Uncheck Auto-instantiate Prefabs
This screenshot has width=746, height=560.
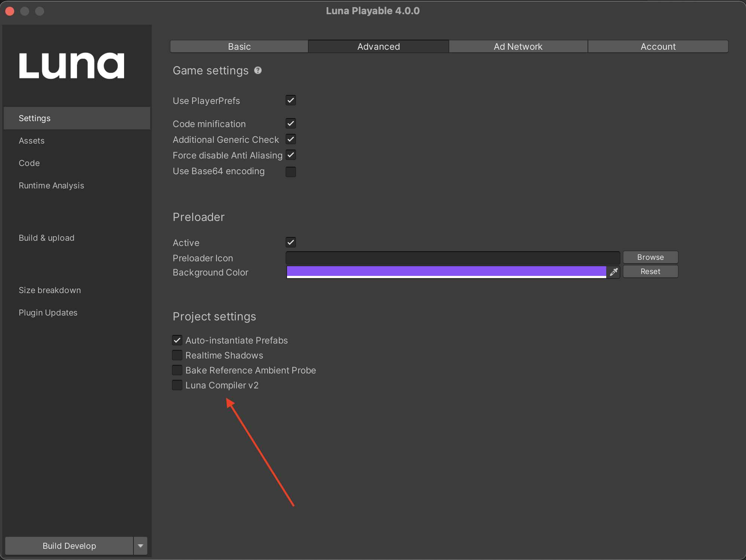click(x=177, y=340)
